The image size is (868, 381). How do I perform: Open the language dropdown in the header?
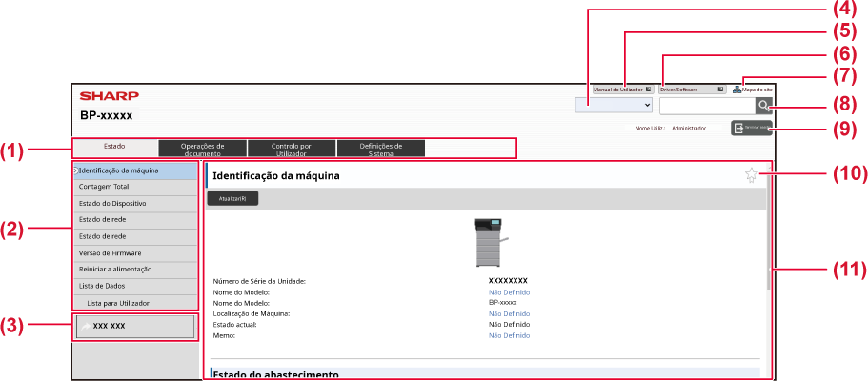614,105
